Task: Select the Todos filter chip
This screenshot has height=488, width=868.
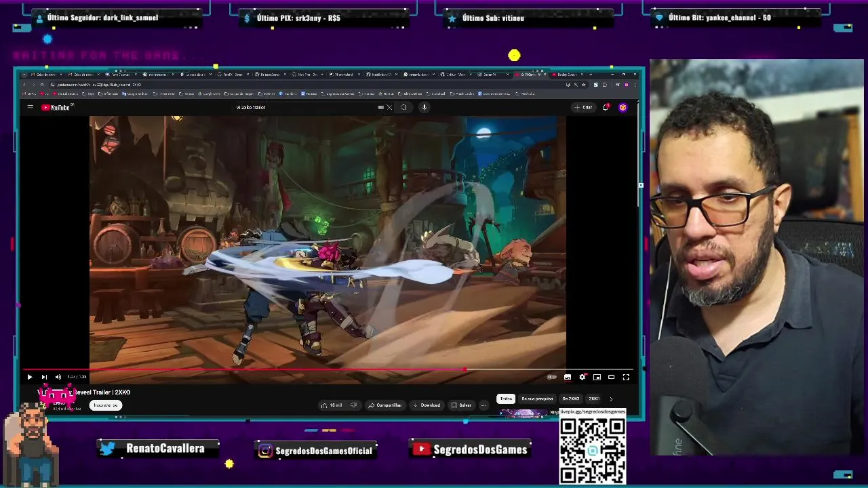Action: (x=506, y=399)
